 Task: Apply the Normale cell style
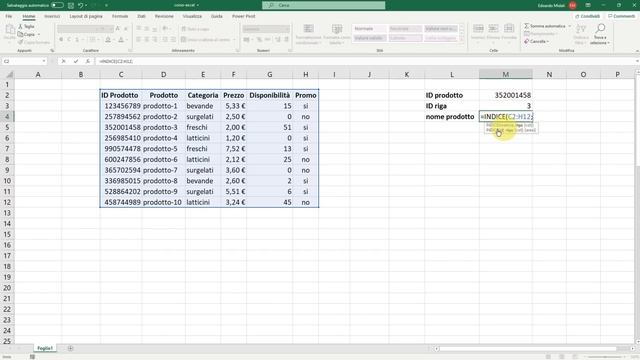[369, 29]
